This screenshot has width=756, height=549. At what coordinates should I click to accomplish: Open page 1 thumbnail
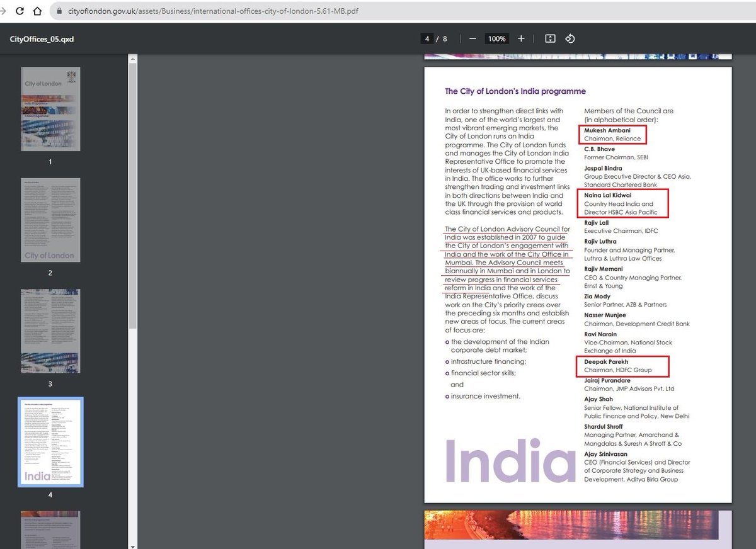click(50, 109)
